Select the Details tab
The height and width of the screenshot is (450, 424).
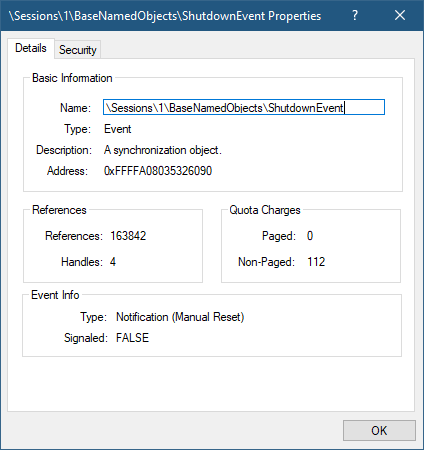[x=31, y=48]
